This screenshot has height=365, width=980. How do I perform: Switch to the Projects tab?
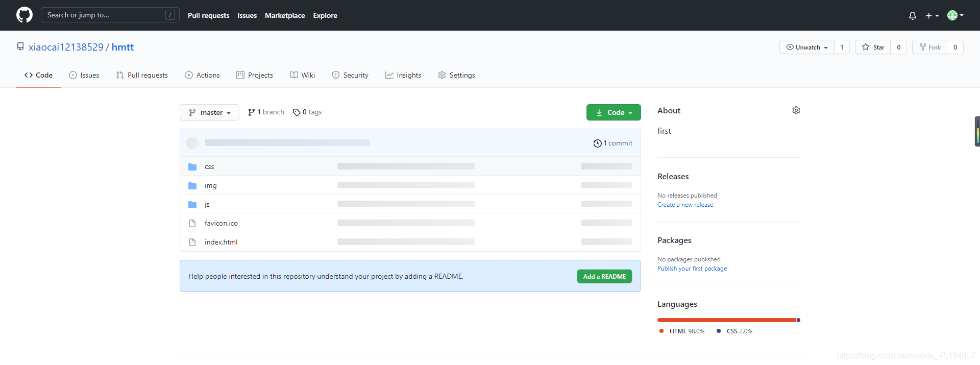(255, 75)
